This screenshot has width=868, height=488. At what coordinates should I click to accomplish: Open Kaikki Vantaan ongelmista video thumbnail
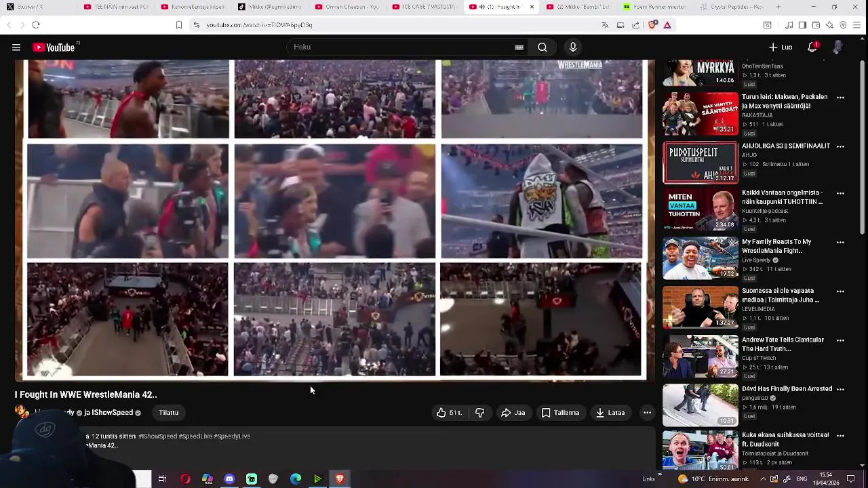pos(701,211)
